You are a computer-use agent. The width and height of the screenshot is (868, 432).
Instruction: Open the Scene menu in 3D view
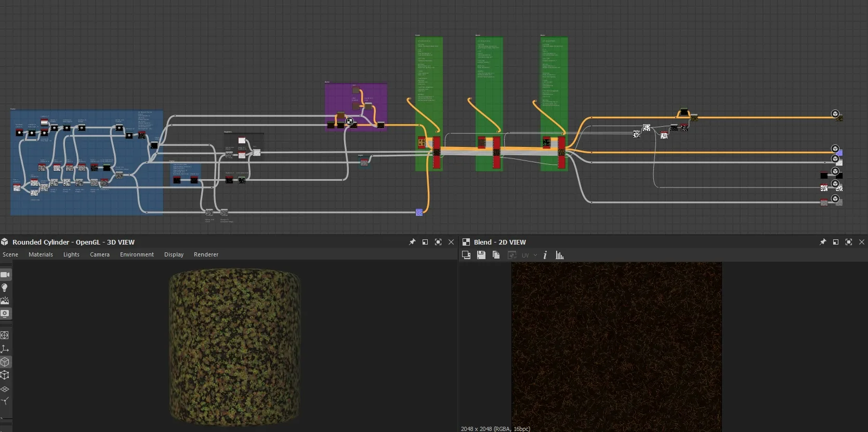tap(10, 254)
